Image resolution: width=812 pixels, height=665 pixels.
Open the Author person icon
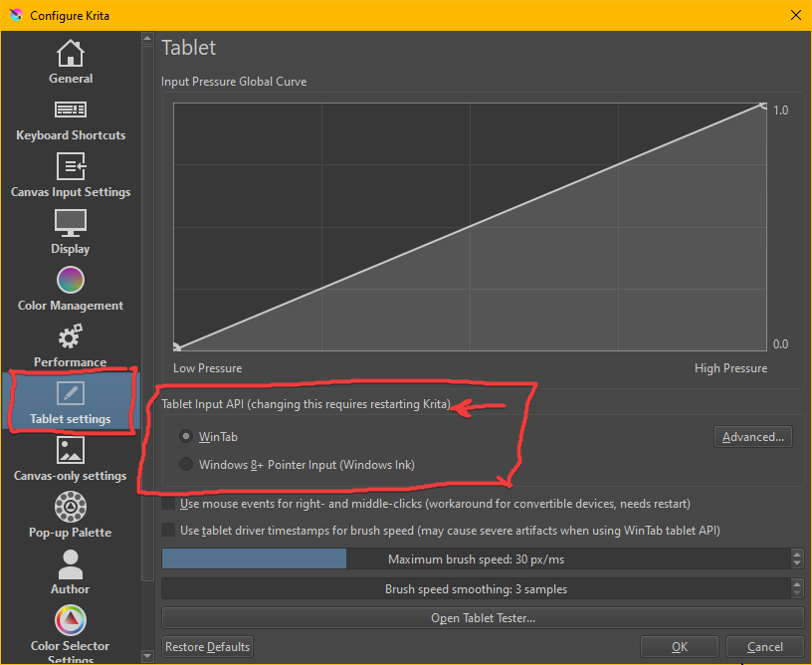71,564
